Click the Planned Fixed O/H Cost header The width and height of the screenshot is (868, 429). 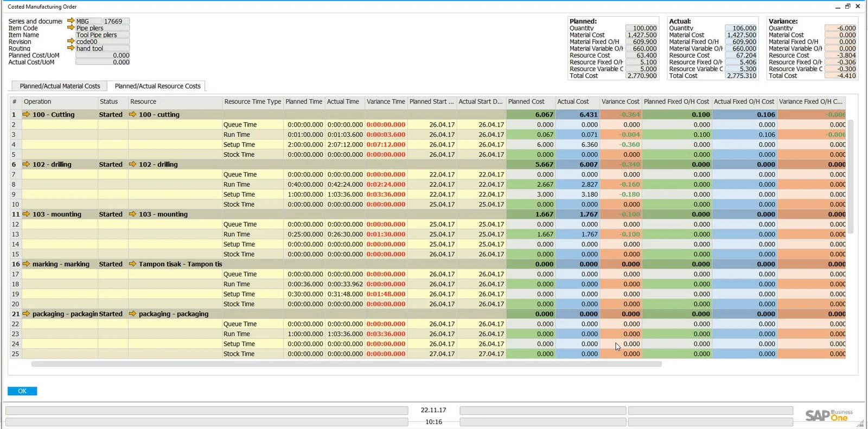(676, 102)
